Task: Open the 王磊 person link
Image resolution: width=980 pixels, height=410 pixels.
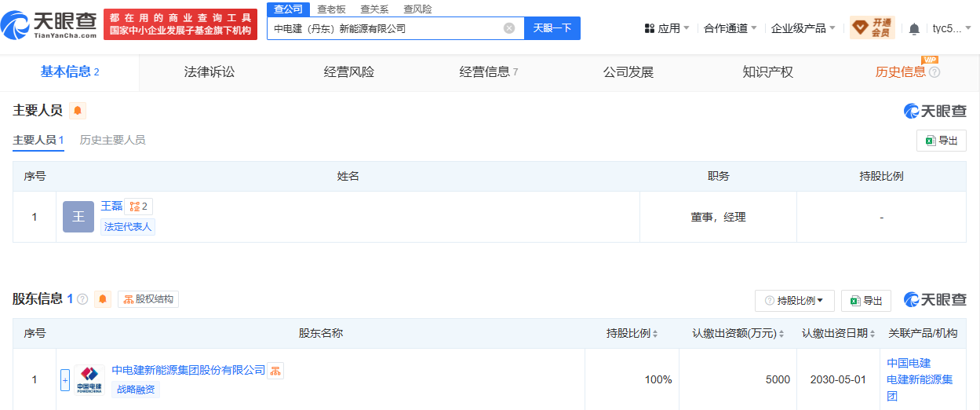Action: point(111,206)
